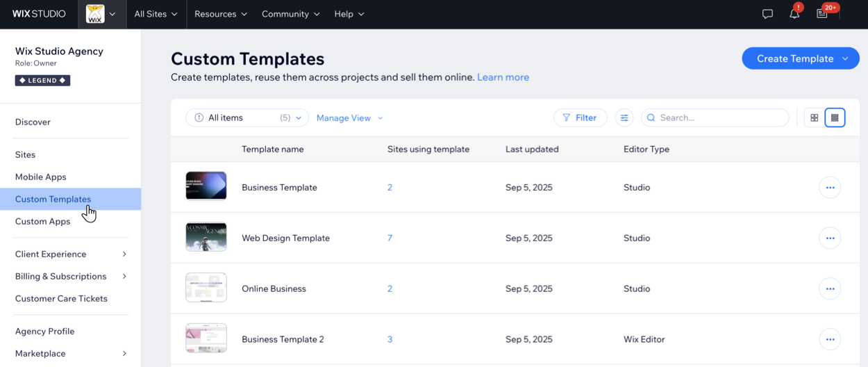Expand the Client Experience submenu
Image resolution: width=868 pixels, height=367 pixels.
coord(124,254)
